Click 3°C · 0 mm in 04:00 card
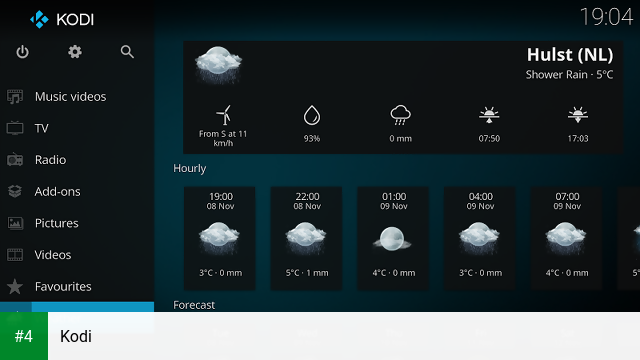Screen dimensions: 640x360 coord(480,273)
